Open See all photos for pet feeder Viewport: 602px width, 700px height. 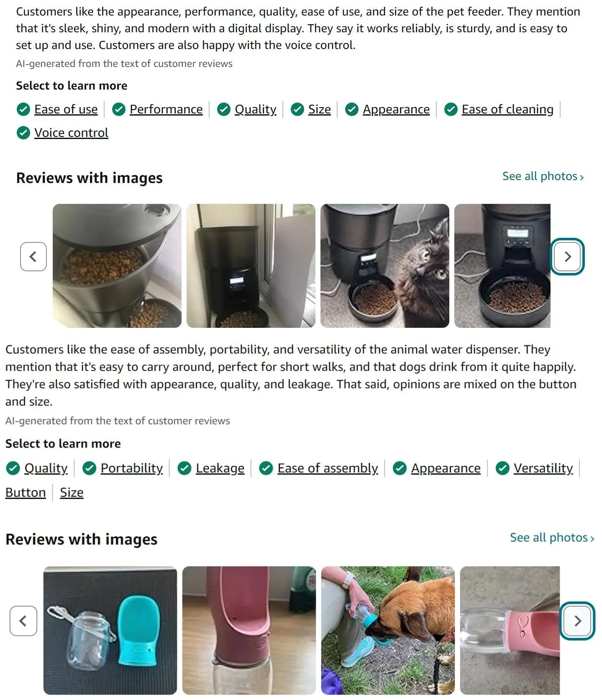point(543,176)
